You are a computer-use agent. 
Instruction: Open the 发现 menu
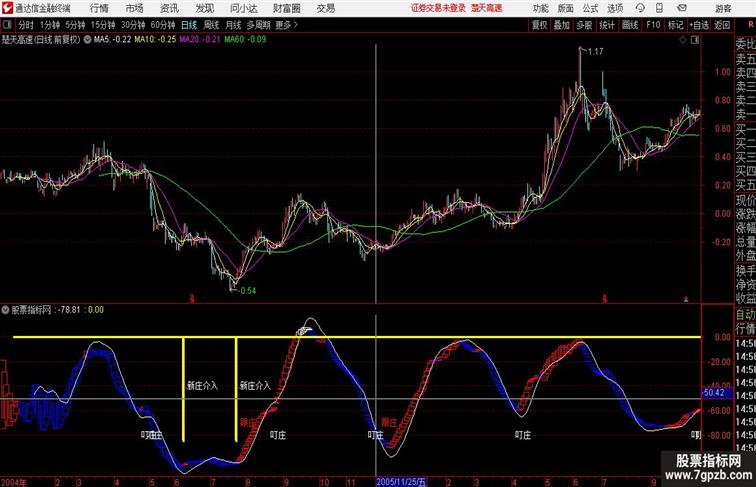click(x=205, y=8)
